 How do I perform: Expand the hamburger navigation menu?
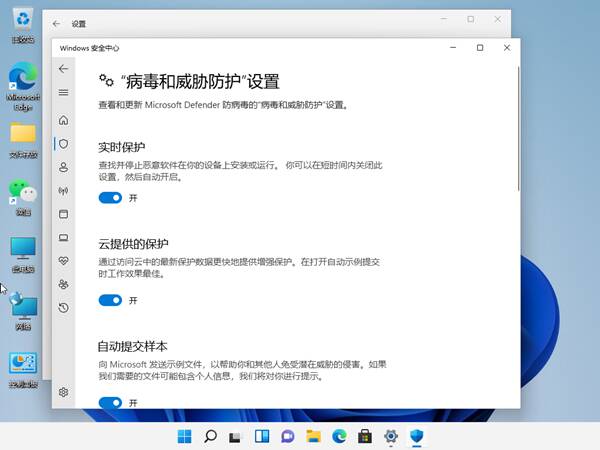click(x=64, y=93)
